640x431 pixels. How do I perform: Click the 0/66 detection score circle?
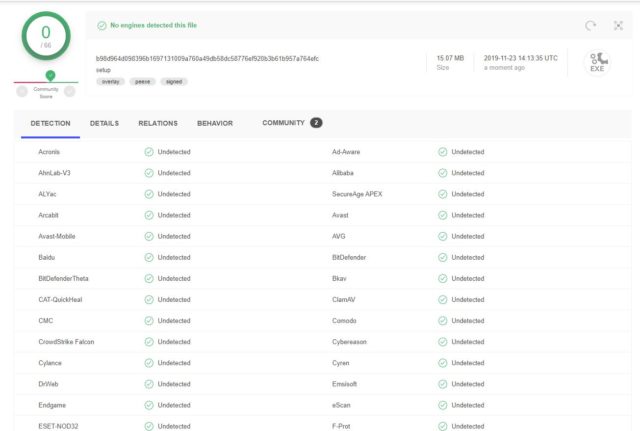click(46, 36)
